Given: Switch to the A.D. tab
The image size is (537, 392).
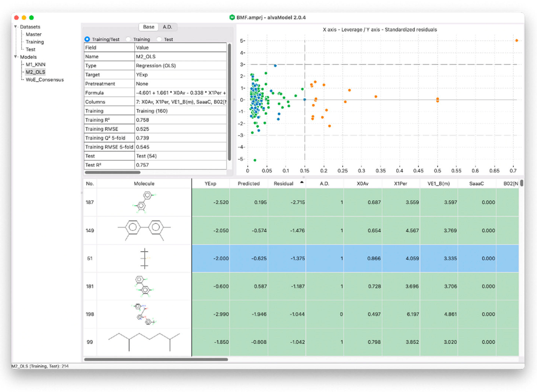Looking at the screenshot, I should tap(167, 27).
